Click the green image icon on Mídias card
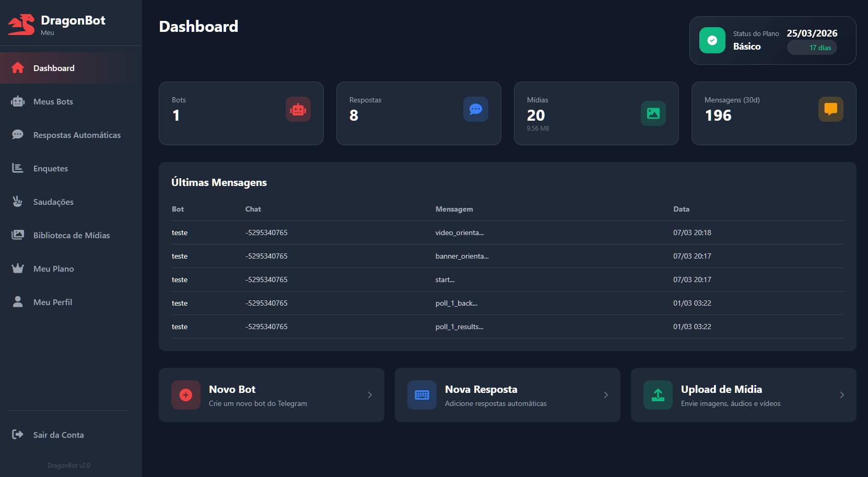Image resolution: width=868 pixels, height=477 pixels. pyautogui.click(x=653, y=113)
